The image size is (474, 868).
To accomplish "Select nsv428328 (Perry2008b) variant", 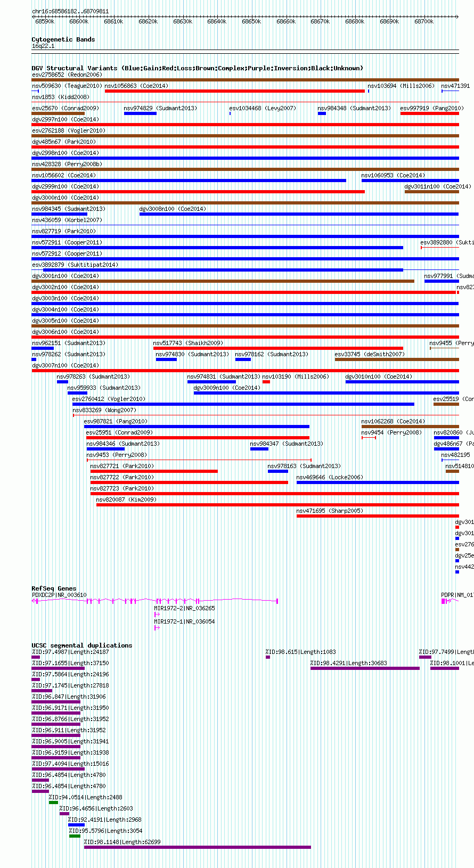I will [x=67, y=164].
